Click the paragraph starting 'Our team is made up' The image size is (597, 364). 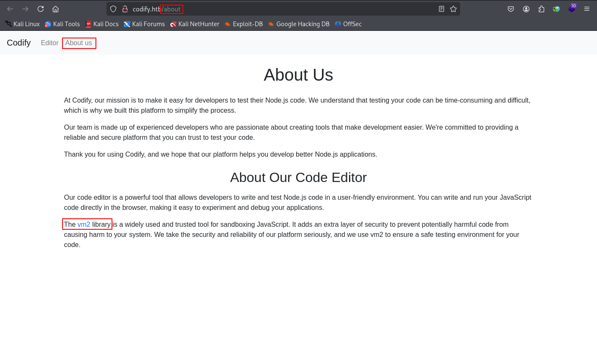[298, 132]
